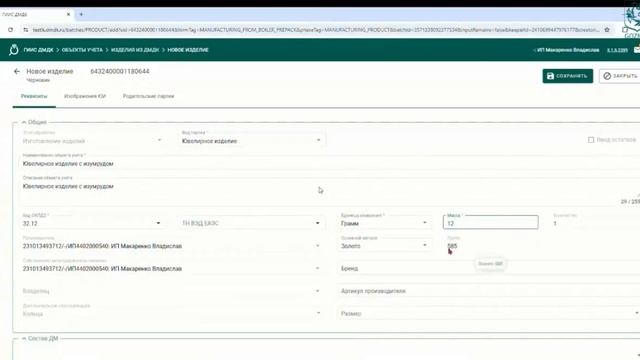640x360 pixels.
Task: Click the ИП Макаренко Владислав user name in the header
Action: [568, 50]
